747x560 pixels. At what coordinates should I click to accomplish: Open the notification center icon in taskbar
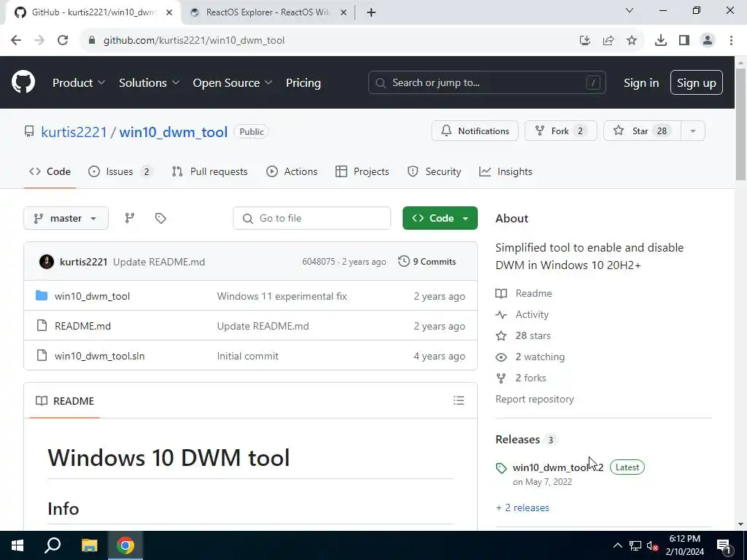tap(724, 545)
